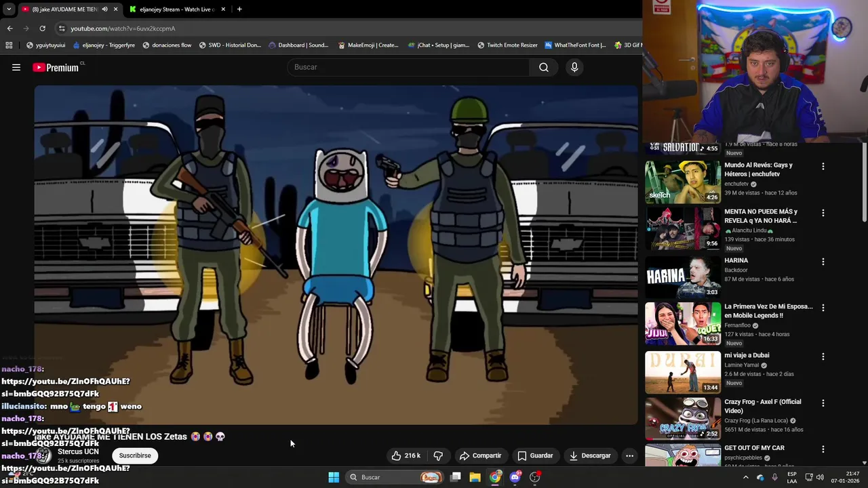Open the WhatTheFont bookmark
Viewport: 868px width, 488px height.
[x=576, y=45]
